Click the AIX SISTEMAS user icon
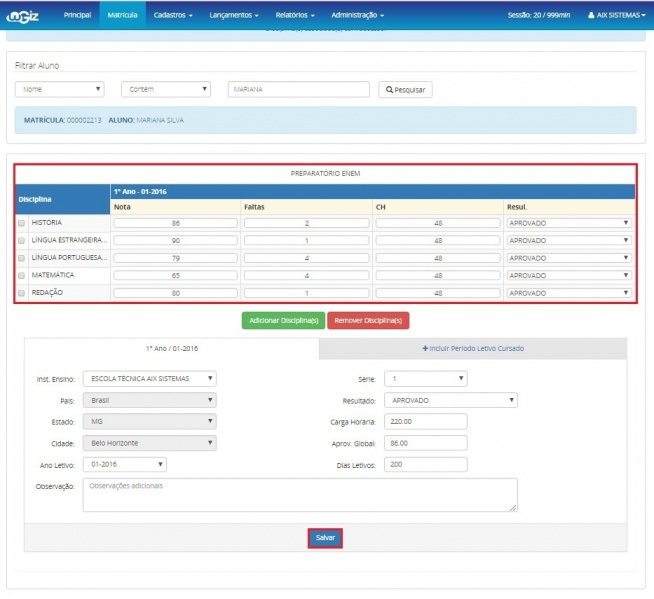 (591, 16)
